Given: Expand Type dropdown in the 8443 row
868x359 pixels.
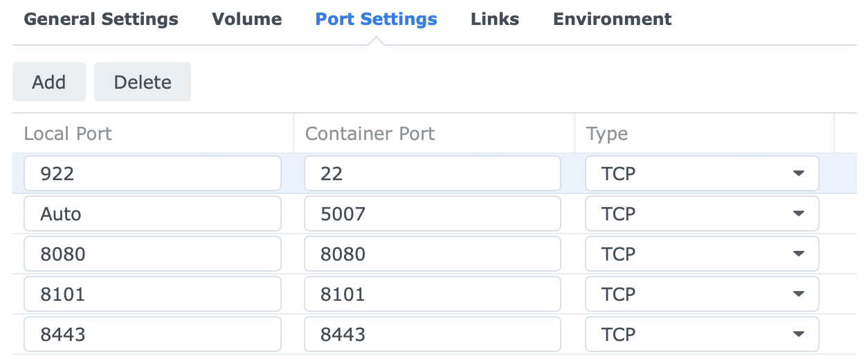Looking at the screenshot, I should coord(702,334).
